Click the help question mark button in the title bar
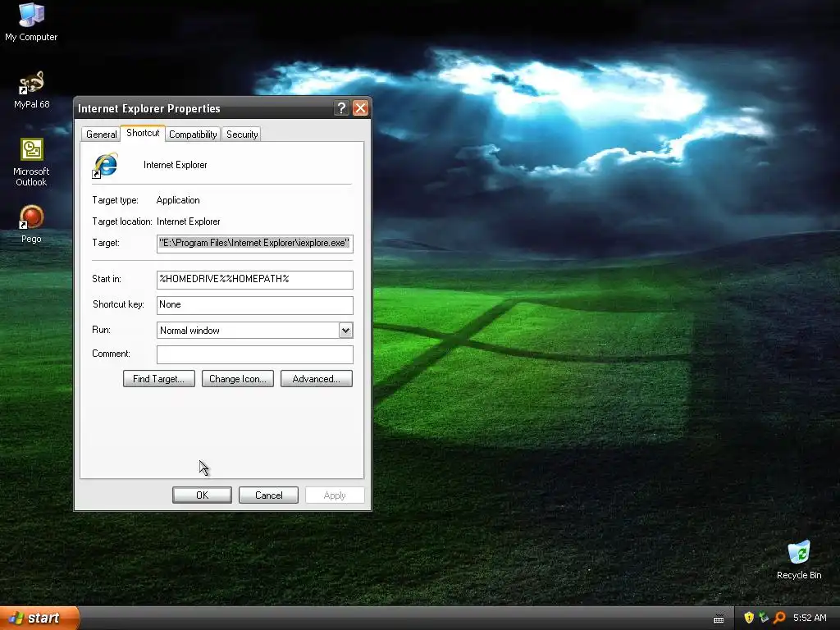The height and width of the screenshot is (630, 840). tap(341, 108)
